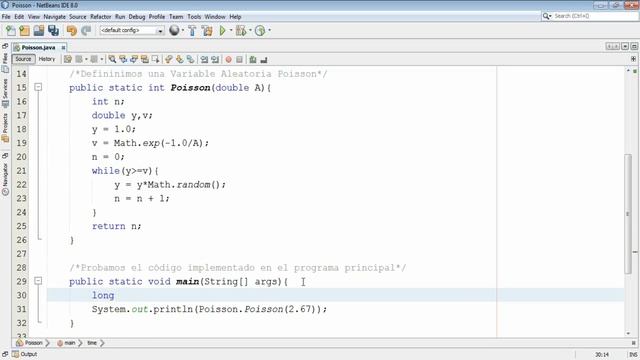Screen dimensions: 640x360
Task: Click the scrollbar up arrow
Action: tap(628, 70)
